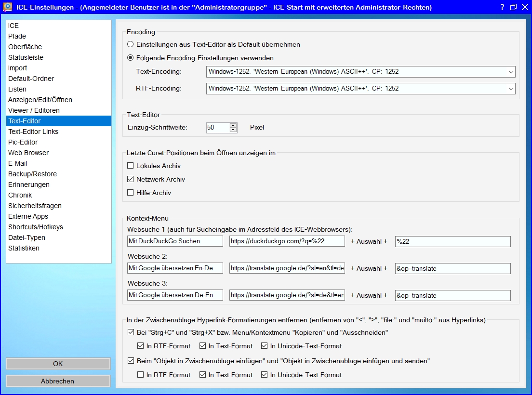Click the ICE app icon in the title bar
This screenshot has height=395, width=532.
pos(7,7)
